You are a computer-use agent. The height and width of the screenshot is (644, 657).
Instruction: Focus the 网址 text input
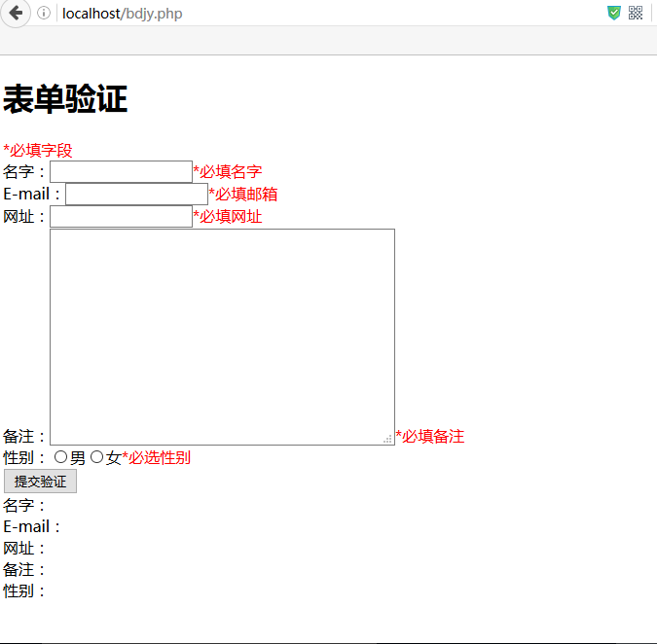(x=121, y=217)
